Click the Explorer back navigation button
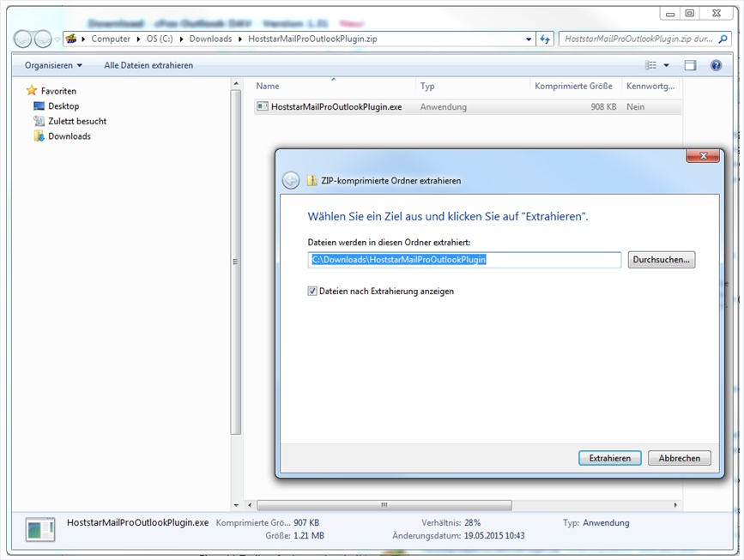 pyautogui.click(x=23, y=39)
